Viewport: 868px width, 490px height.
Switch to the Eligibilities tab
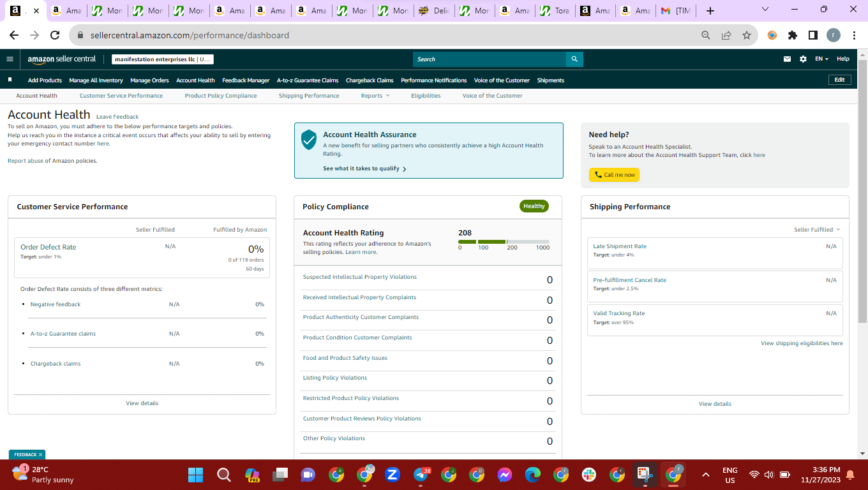click(x=426, y=96)
